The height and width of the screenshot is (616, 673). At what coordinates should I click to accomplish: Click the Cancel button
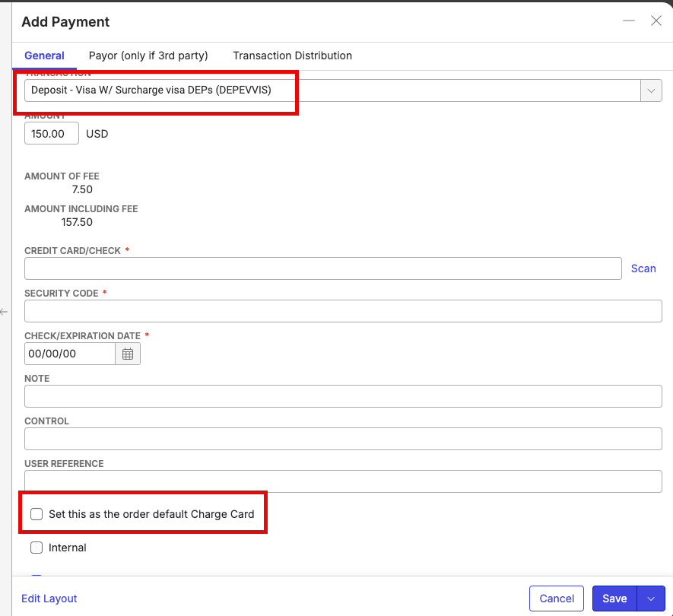(556, 599)
